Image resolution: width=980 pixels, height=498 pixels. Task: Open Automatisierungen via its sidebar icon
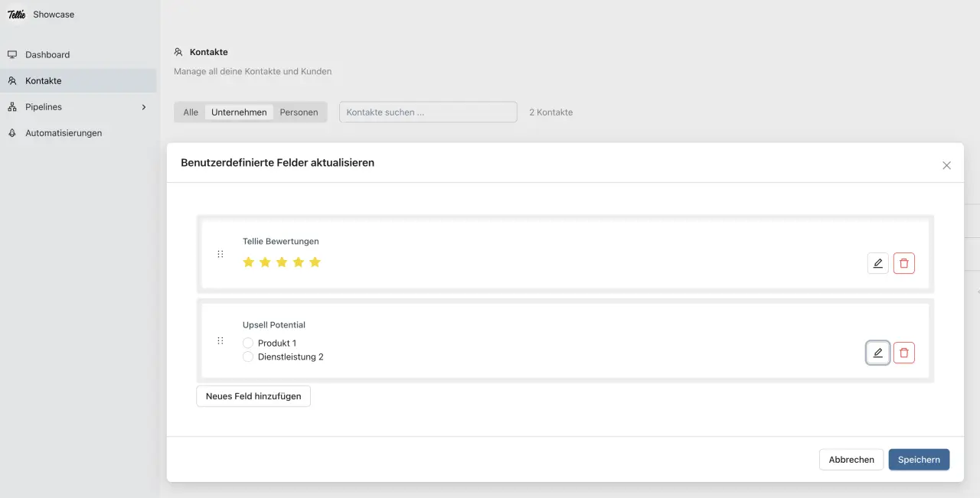click(11, 132)
